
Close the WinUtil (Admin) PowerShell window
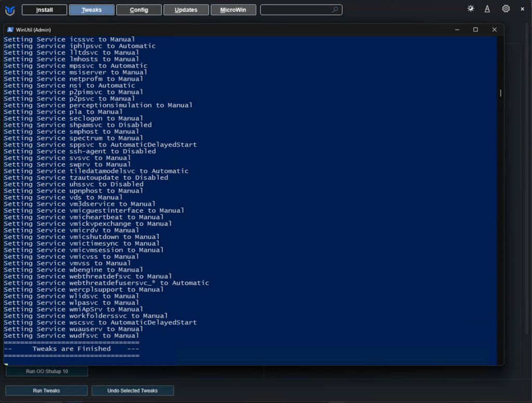tap(494, 30)
